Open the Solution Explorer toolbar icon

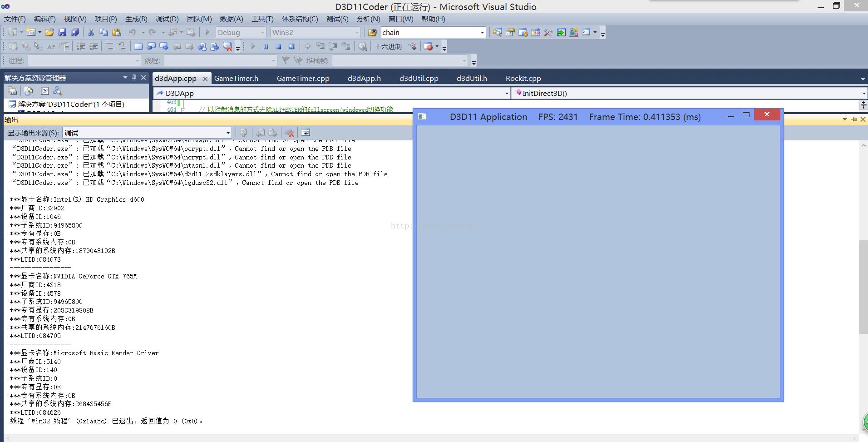(x=497, y=32)
